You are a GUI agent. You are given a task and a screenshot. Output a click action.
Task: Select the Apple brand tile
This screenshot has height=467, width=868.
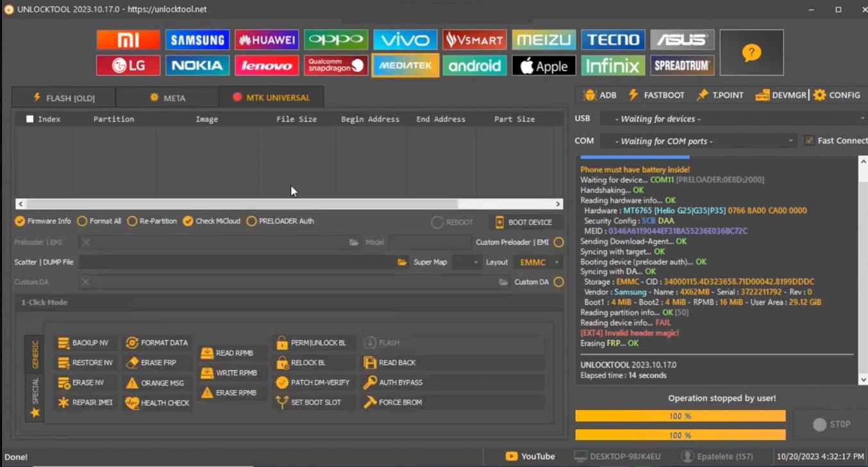click(x=544, y=65)
